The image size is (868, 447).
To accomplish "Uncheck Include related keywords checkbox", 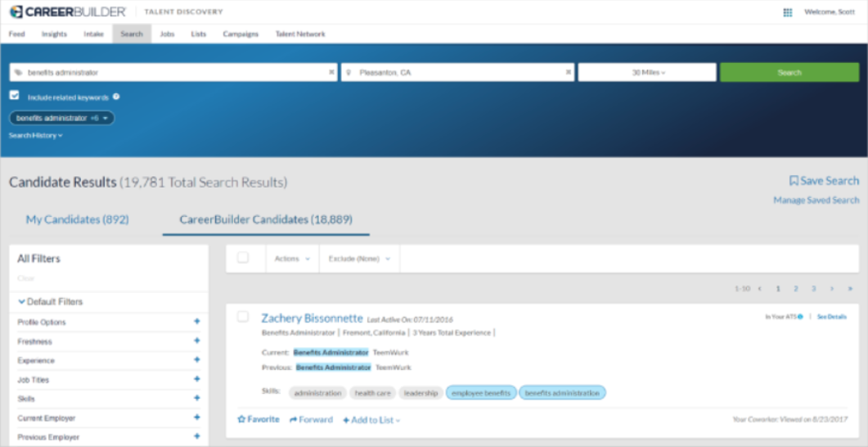I will [x=15, y=95].
